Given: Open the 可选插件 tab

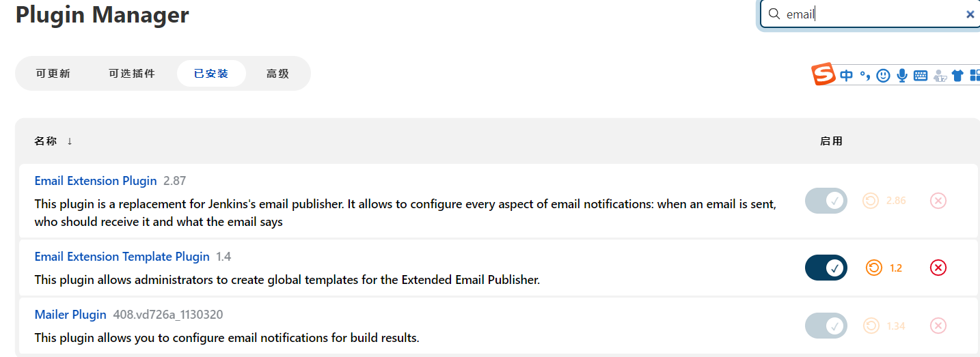Looking at the screenshot, I should tap(132, 74).
